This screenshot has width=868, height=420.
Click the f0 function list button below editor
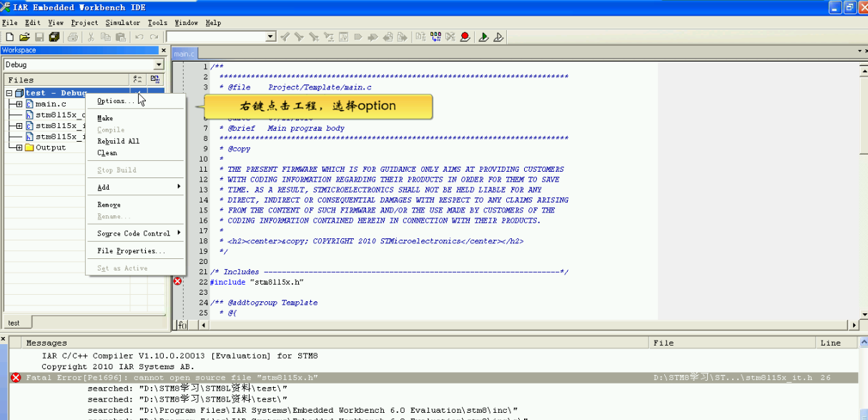182,325
